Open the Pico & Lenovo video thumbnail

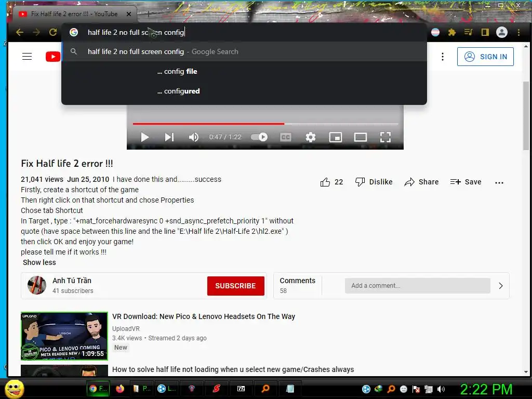[64, 336]
